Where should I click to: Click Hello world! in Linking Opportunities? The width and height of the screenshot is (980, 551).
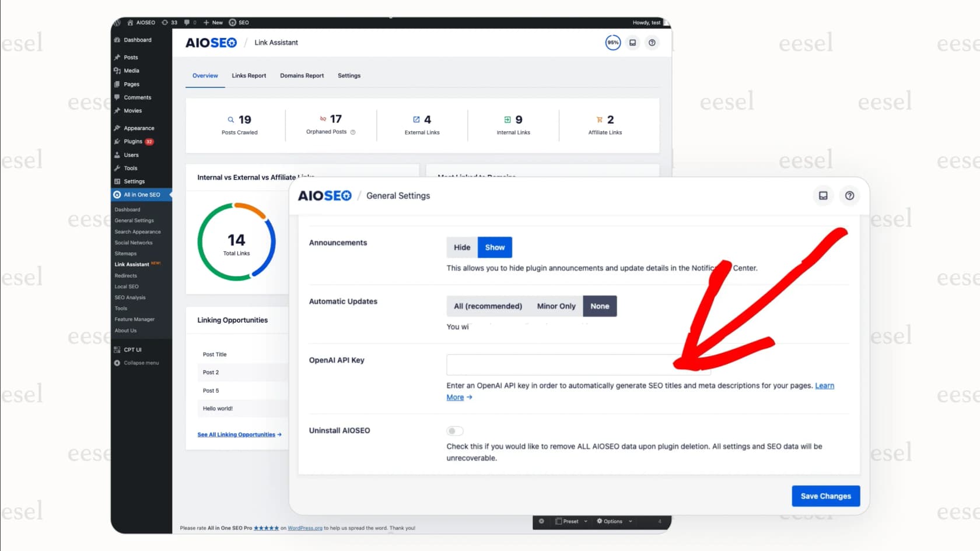pos(218,409)
